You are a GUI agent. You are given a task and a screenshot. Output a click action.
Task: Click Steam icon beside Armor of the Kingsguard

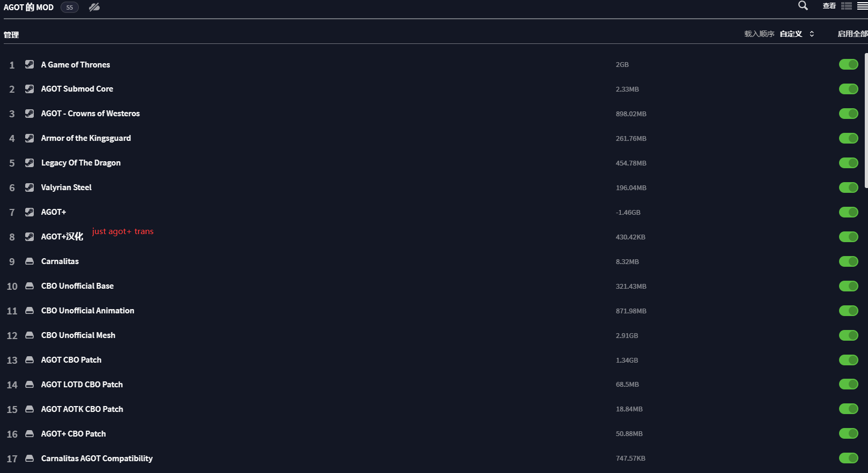29,138
